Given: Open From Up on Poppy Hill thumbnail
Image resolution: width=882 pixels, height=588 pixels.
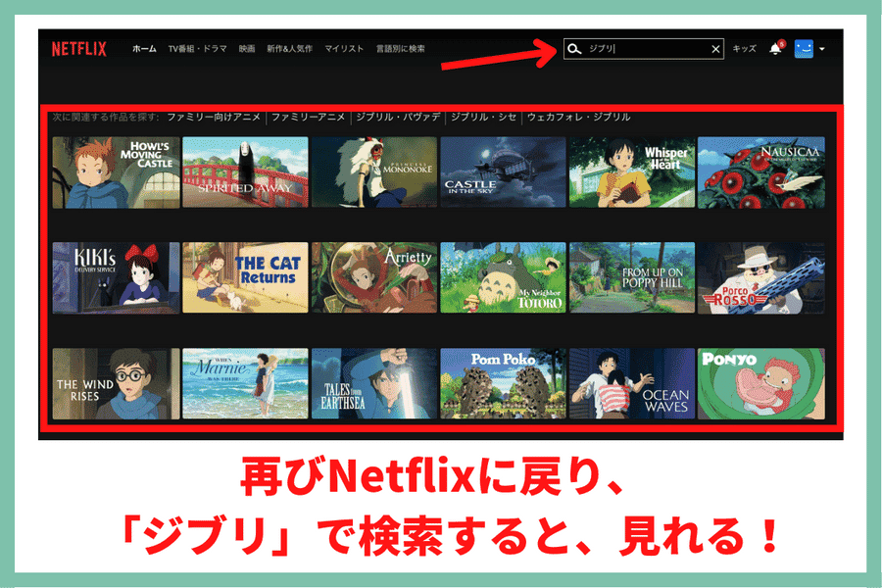Looking at the screenshot, I should (632, 278).
